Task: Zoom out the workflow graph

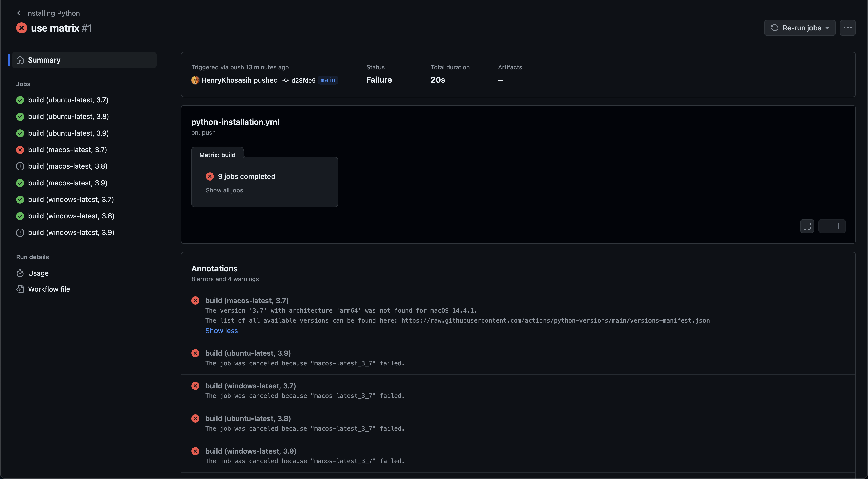Action: [x=825, y=226]
